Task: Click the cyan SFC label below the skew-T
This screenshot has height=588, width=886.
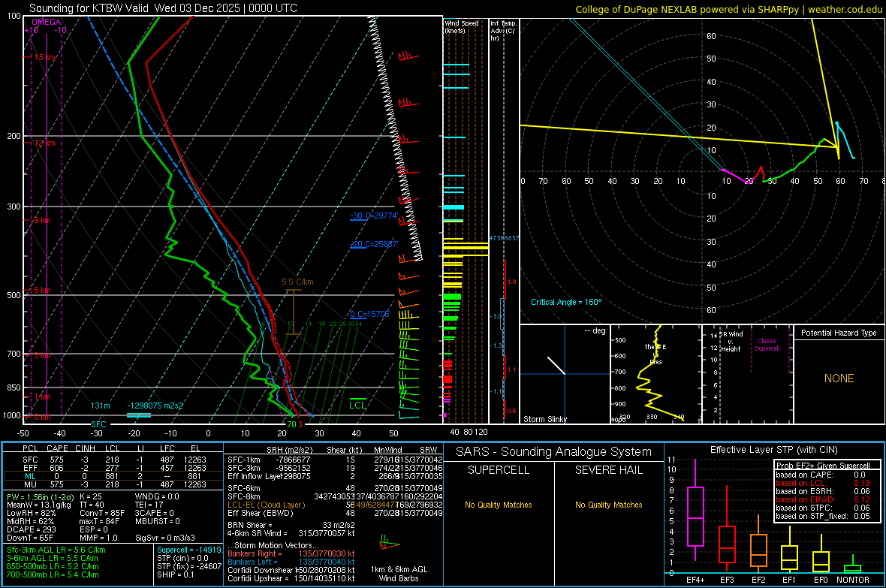Action: 98,424
